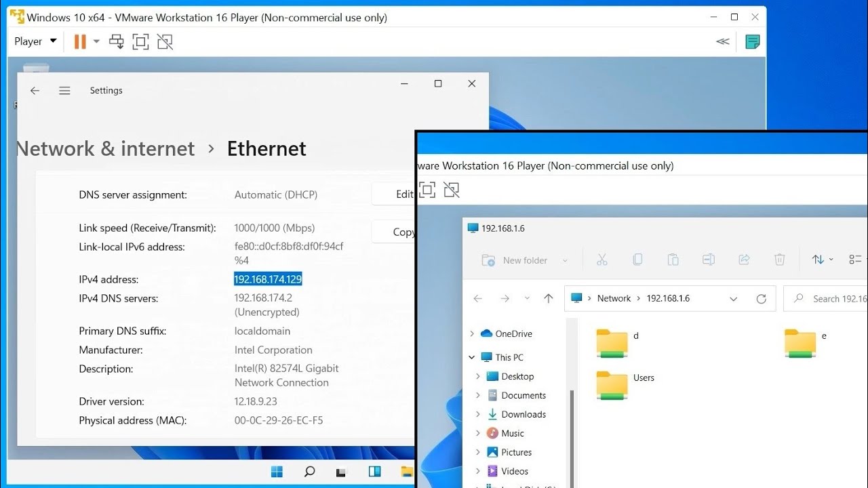Open the Windows Start button on the taskbar
868x488 pixels.
point(277,471)
